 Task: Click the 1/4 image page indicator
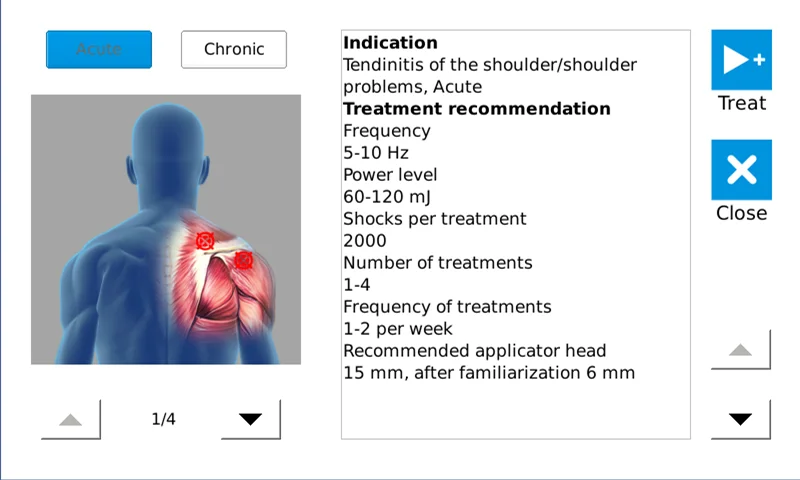pos(164,420)
